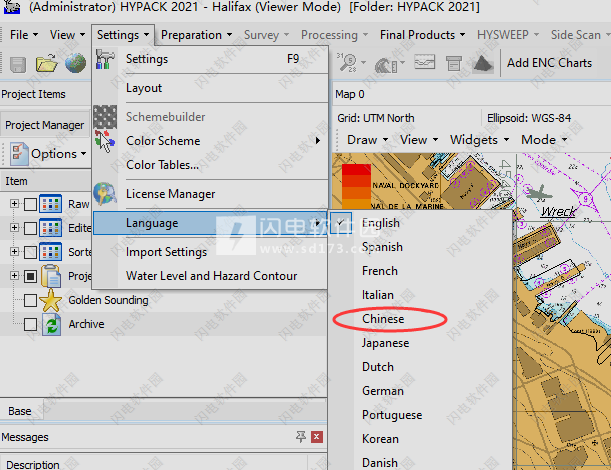Click the Raw data grid icon

tap(50, 204)
